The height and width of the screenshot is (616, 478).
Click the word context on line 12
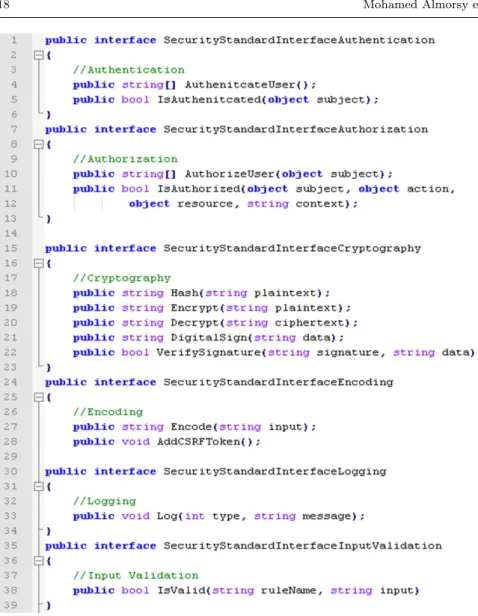[320, 204]
